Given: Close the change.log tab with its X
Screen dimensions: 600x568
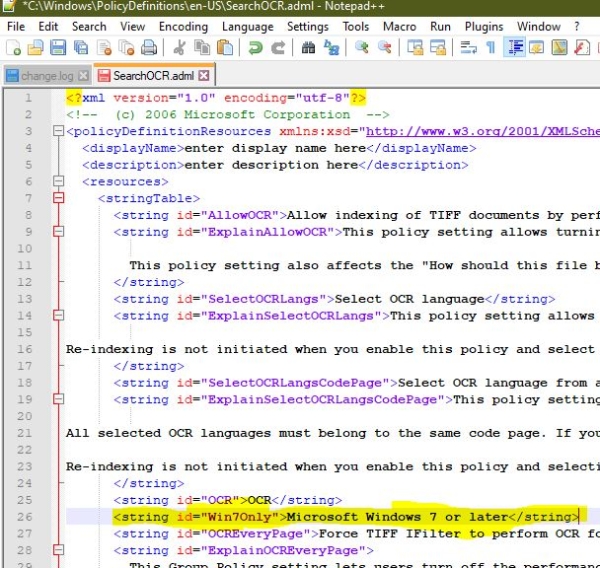Looking at the screenshot, I should 83,76.
